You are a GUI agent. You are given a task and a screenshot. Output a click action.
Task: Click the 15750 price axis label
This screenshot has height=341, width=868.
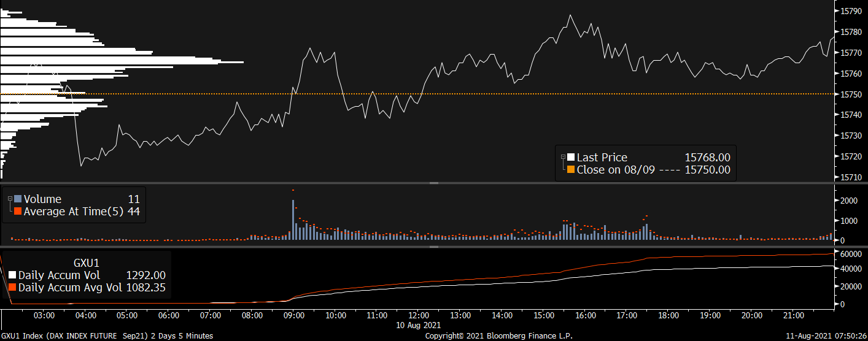(851, 94)
